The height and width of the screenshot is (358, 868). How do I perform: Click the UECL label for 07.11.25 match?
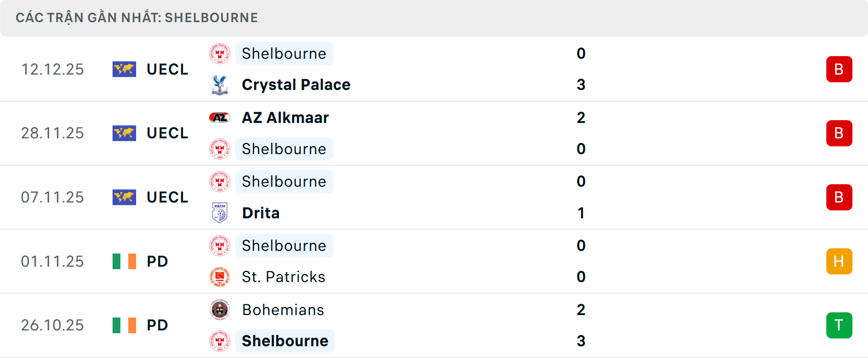pyautogui.click(x=167, y=198)
